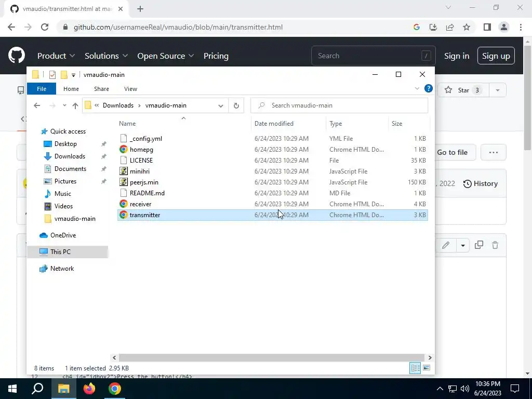This screenshot has width=532, height=399.
Task: Click the install page icon in the address bar
Action: (433, 27)
